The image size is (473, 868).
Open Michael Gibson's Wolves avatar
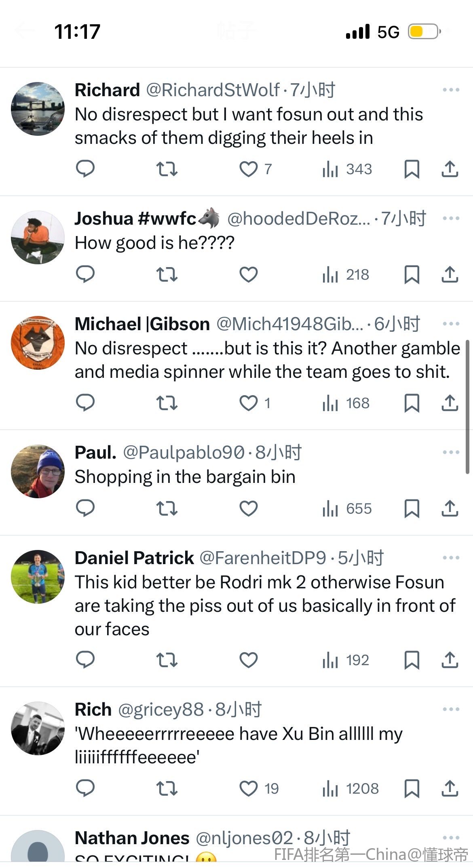(38, 343)
